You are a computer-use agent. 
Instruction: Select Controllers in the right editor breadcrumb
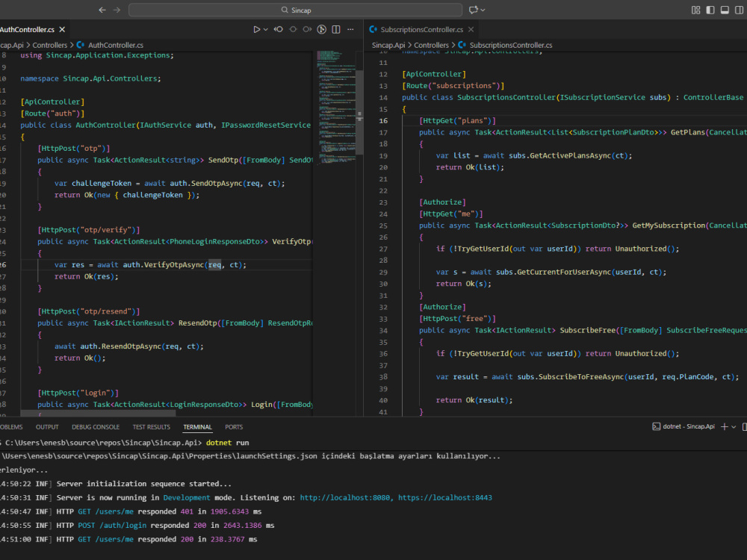(x=431, y=46)
